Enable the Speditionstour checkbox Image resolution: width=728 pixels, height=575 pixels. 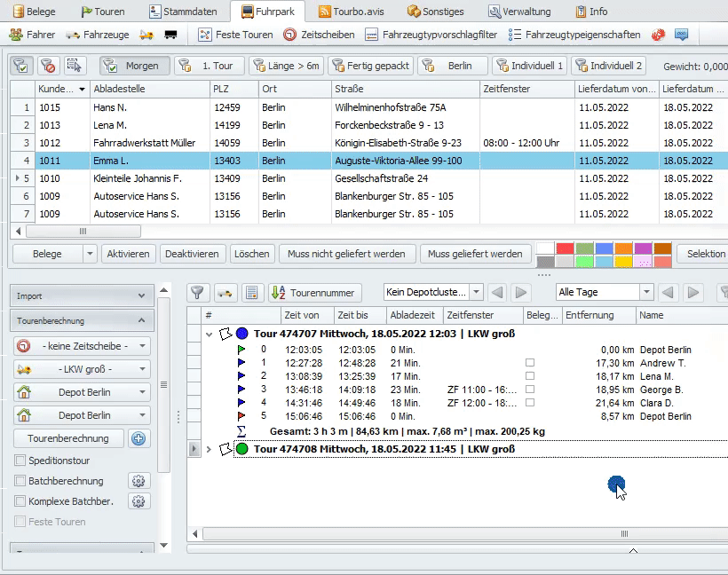(20, 461)
